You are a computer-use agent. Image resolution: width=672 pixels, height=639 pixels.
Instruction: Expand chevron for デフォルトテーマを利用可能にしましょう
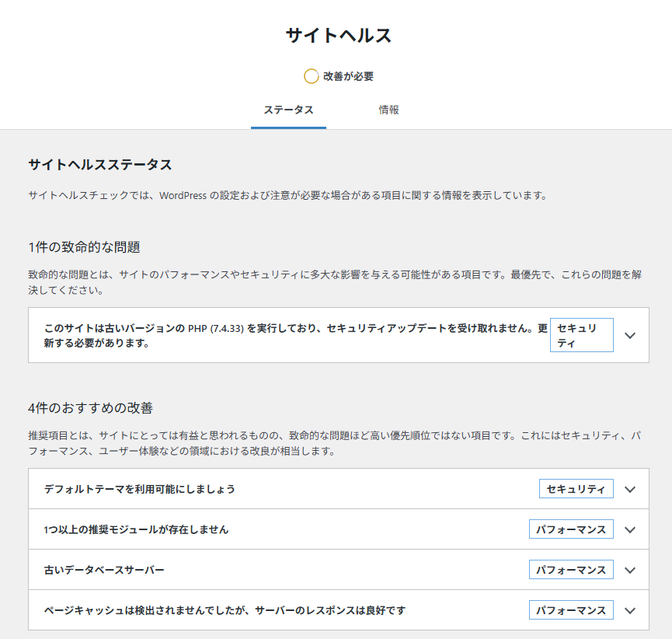[630, 489]
